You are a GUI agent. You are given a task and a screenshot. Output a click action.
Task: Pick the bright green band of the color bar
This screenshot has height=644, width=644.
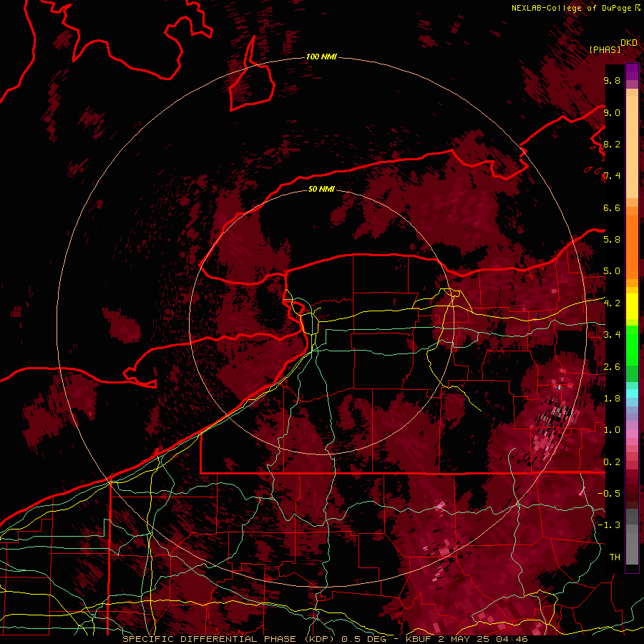pyautogui.click(x=632, y=344)
